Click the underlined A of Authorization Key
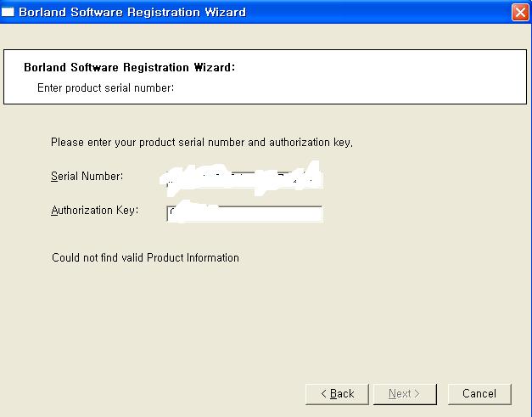The height and width of the screenshot is (417, 532). pyautogui.click(x=54, y=211)
